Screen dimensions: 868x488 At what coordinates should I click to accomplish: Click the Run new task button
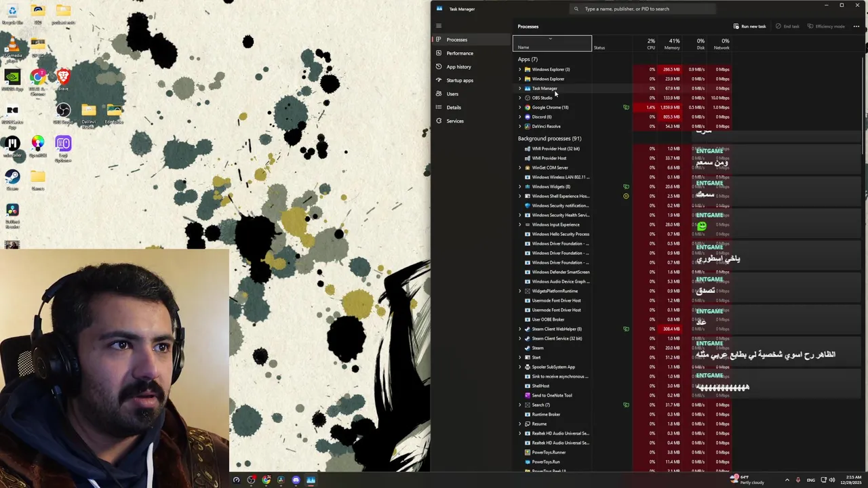749,26
